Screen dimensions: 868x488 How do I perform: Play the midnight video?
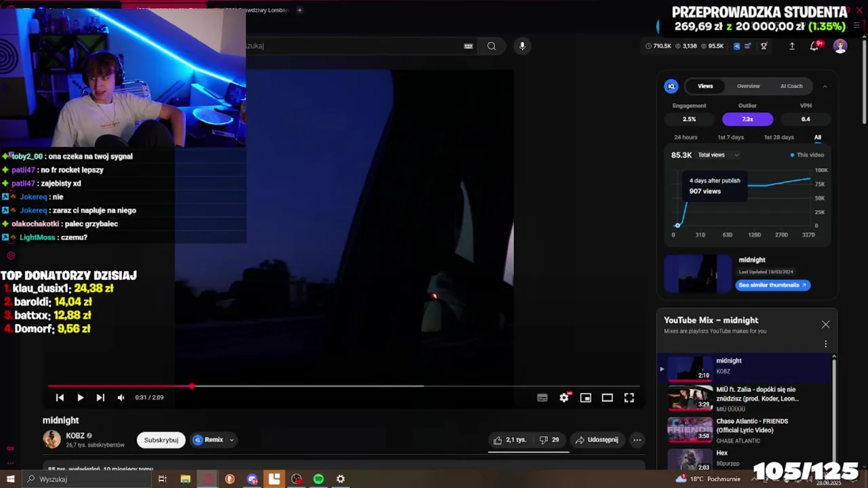coord(80,398)
